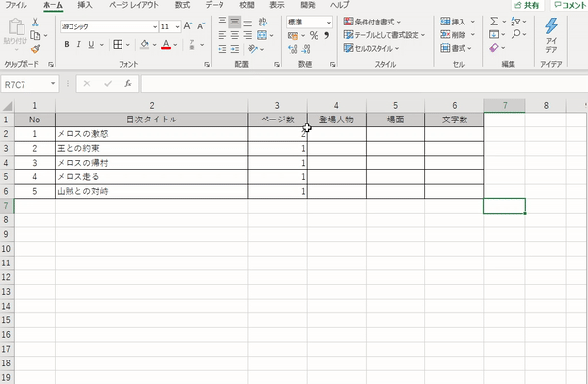The width and height of the screenshot is (588, 384).
Task: Open Cell Styles (セルのスタイル) menu
Action: pos(371,48)
